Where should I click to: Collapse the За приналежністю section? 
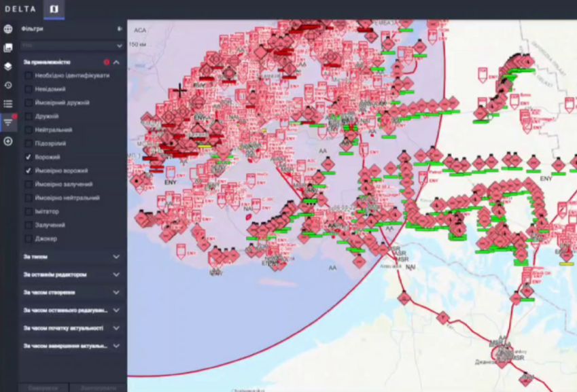coord(116,63)
